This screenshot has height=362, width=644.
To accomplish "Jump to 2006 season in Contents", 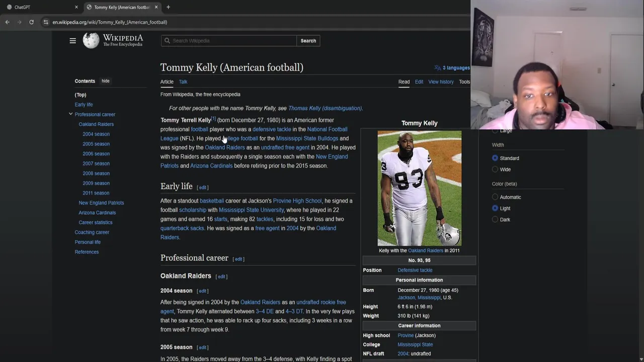I will tap(96, 154).
